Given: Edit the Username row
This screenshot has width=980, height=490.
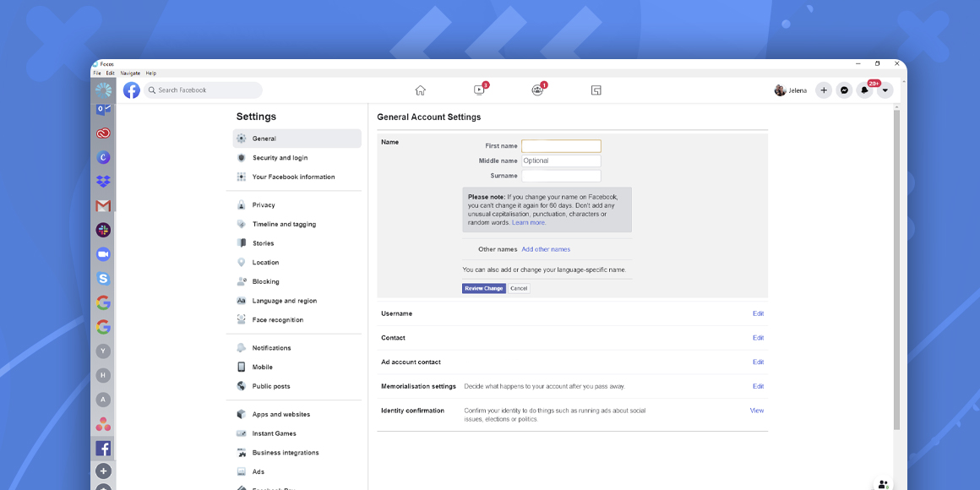Looking at the screenshot, I should [758, 313].
